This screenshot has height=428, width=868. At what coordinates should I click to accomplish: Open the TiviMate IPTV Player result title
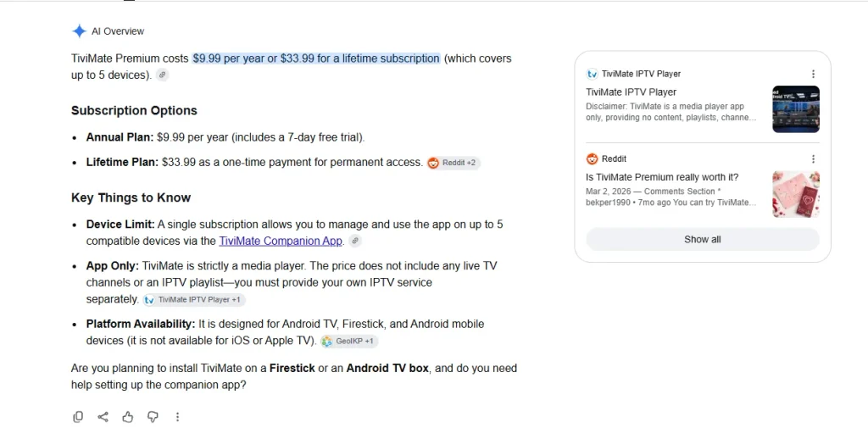click(x=631, y=92)
